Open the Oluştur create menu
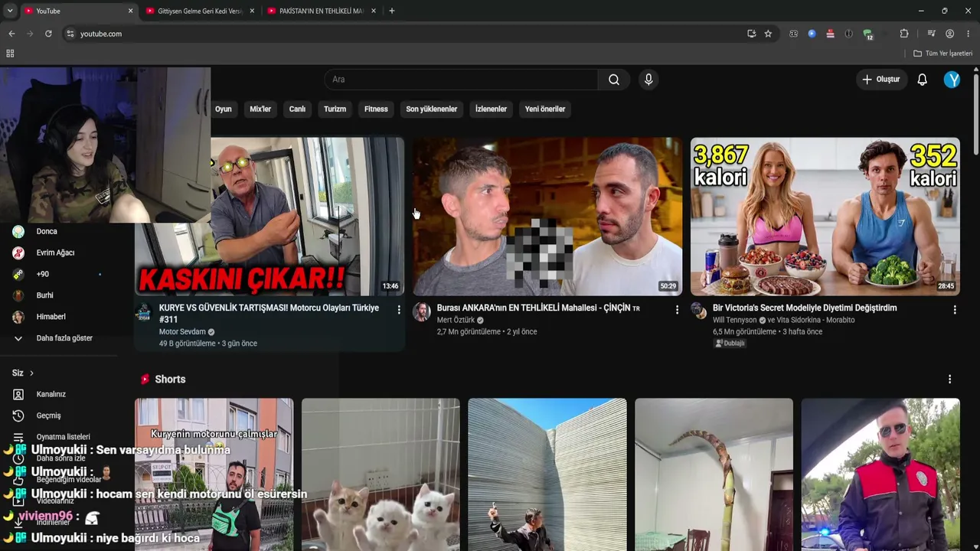This screenshot has height=551, width=980. click(x=881, y=80)
